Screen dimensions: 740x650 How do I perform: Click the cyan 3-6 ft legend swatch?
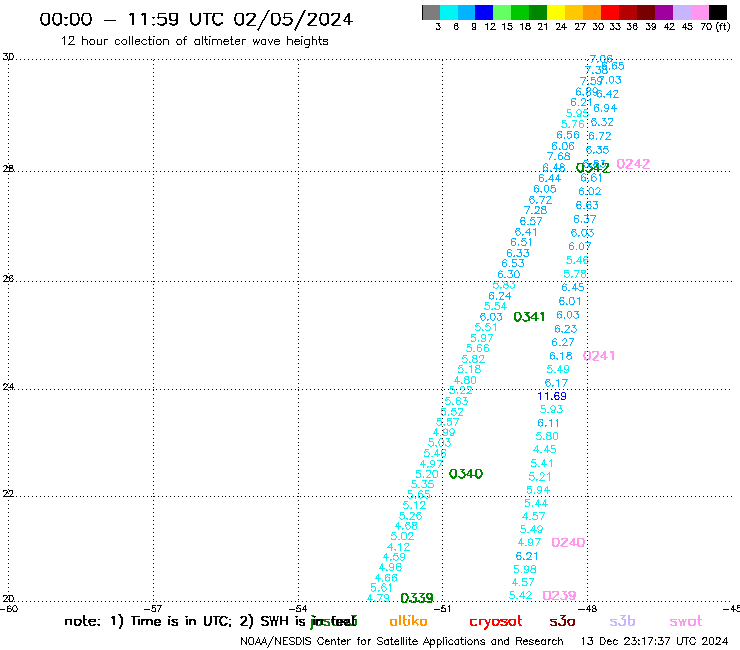(x=449, y=12)
